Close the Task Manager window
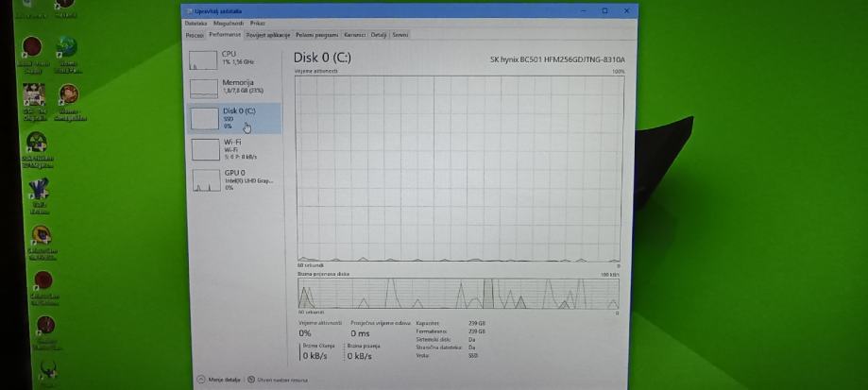This screenshot has width=868, height=390. point(626,10)
